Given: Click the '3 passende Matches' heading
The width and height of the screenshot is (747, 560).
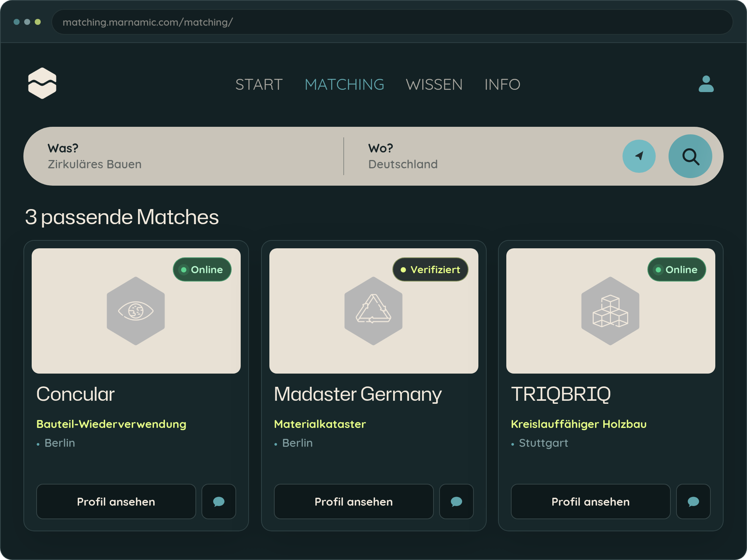Looking at the screenshot, I should pyautogui.click(x=122, y=217).
